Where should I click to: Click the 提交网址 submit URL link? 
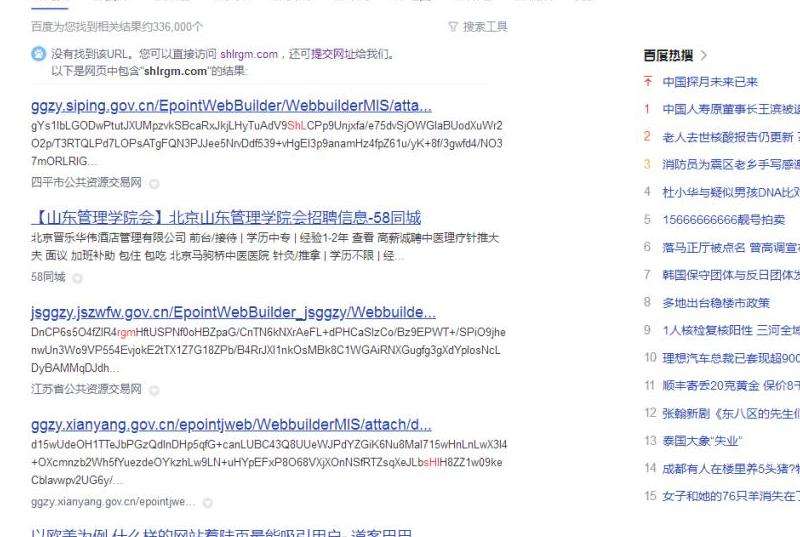(334, 54)
